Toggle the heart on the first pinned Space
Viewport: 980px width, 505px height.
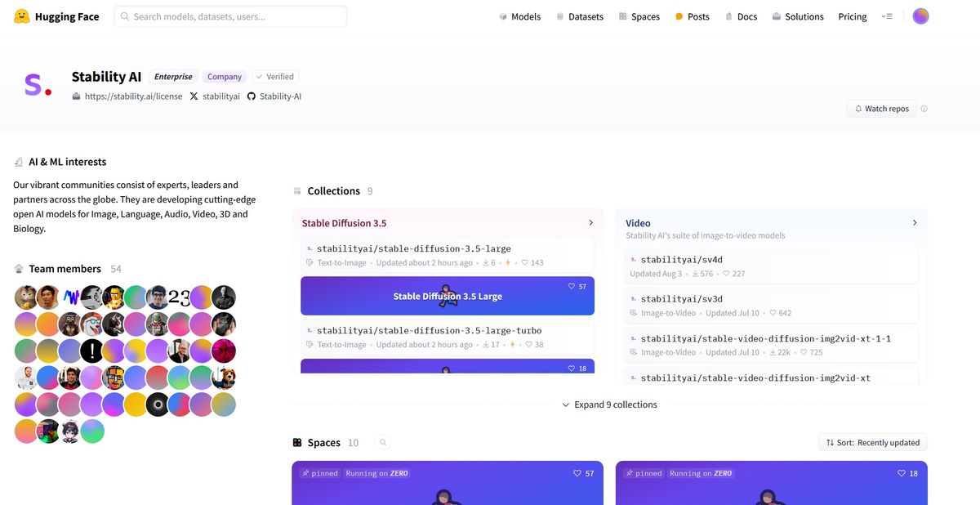tap(579, 472)
